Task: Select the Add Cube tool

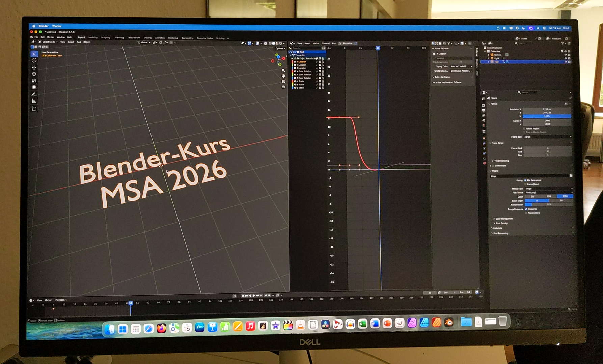Action: (34, 109)
